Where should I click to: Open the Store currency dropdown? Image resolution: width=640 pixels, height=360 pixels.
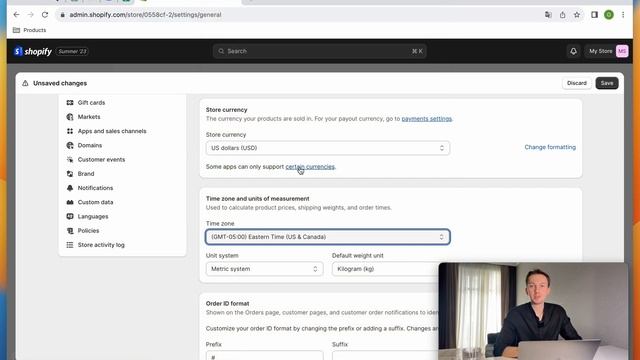[328, 148]
